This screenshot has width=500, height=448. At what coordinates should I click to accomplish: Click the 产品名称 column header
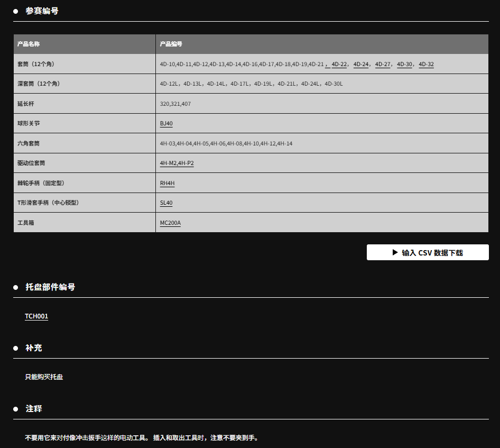[29, 44]
